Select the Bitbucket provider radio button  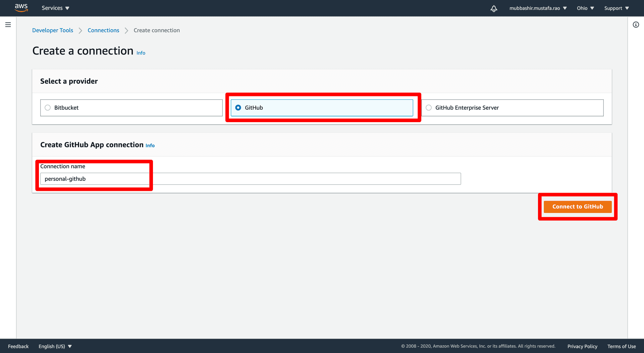coord(48,108)
